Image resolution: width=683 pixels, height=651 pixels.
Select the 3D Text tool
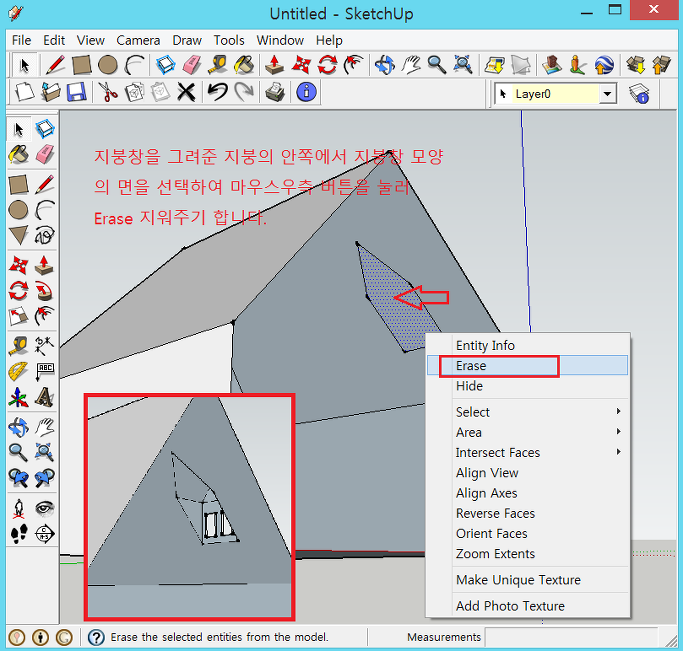point(44,397)
